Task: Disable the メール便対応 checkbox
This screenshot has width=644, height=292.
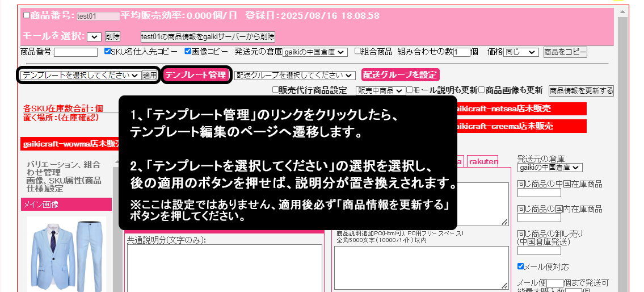Action: coord(521,266)
